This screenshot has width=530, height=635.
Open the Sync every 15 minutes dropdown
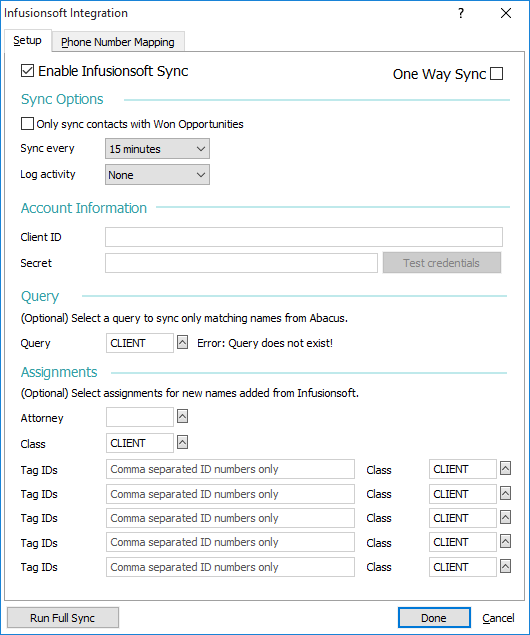pyautogui.click(x=157, y=149)
